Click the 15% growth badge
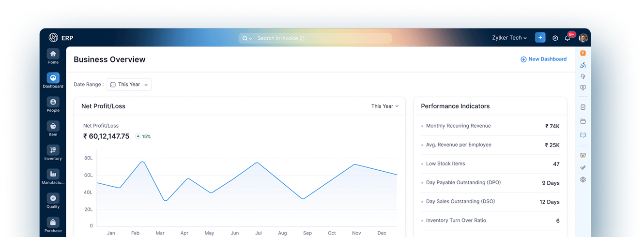Screen dimensions: 644x237 (x=143, y=136)
